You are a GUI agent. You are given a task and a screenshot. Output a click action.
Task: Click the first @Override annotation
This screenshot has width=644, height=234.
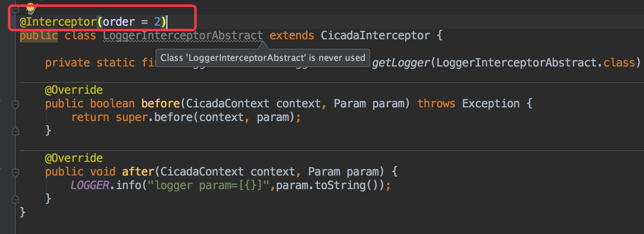point(74,90)
